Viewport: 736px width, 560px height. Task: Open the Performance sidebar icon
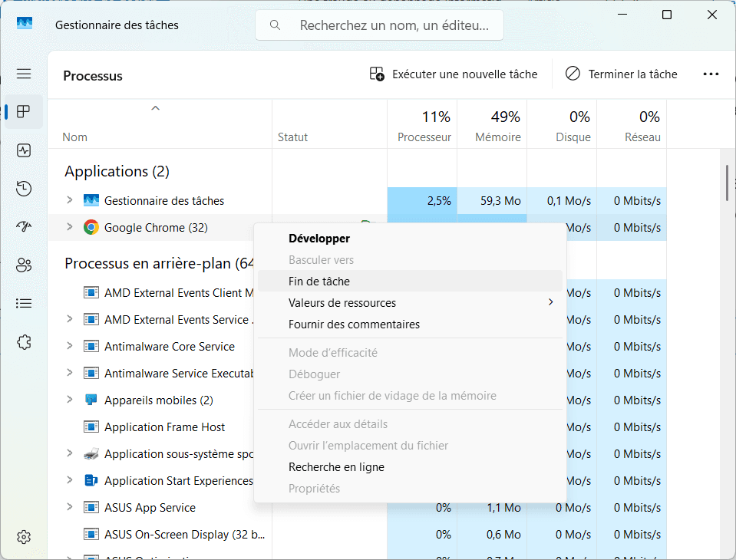(24, 150)
